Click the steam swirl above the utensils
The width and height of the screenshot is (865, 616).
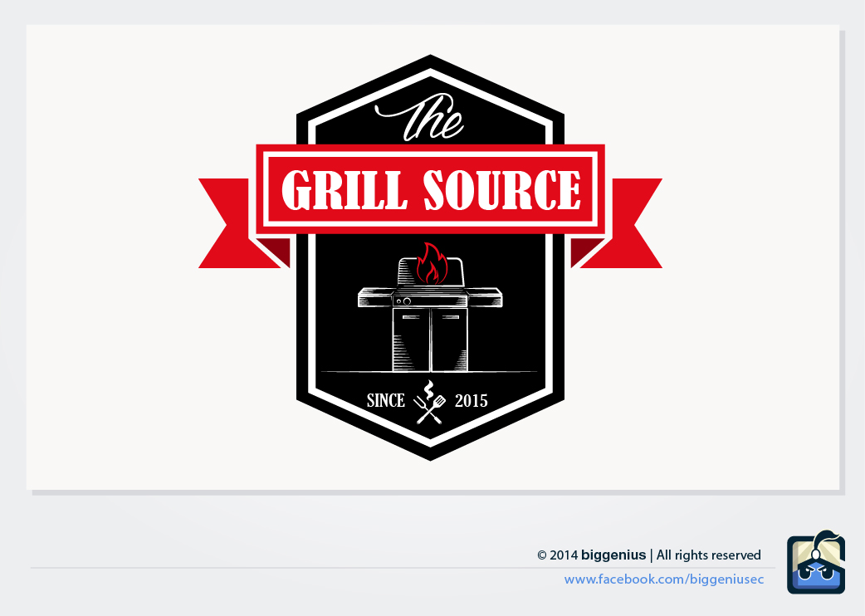point(428,388)
